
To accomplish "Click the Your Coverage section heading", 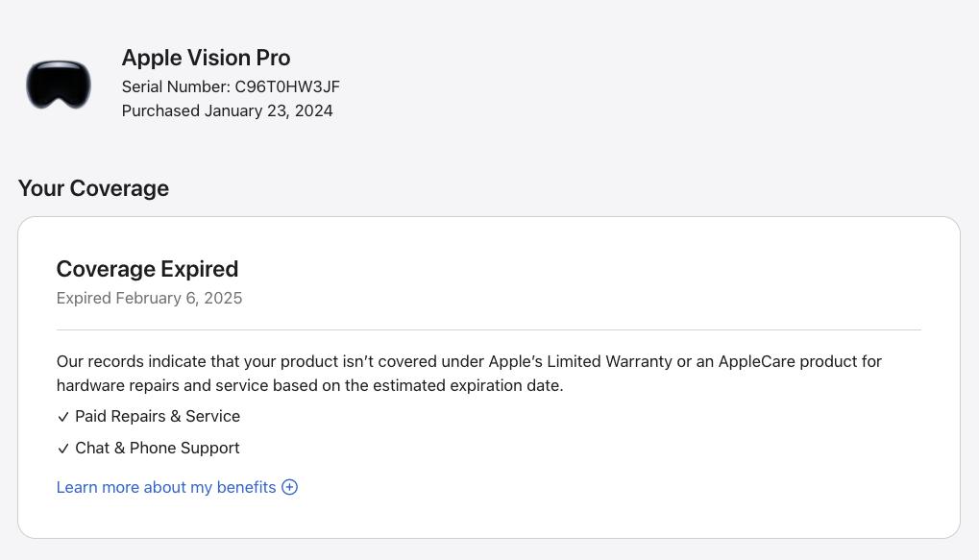I will pos(93,188).
